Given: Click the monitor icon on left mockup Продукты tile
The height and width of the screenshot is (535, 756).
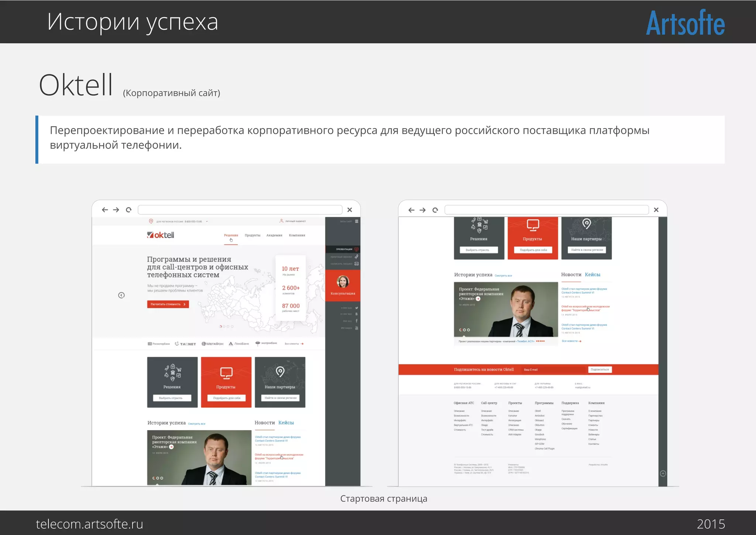Looking at the screenshot, I should click(x=226, y=373).
